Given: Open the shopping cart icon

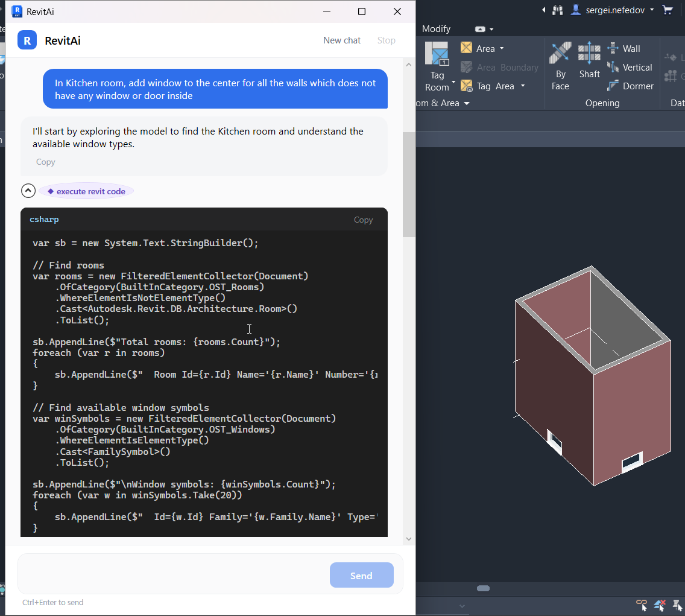Looking at the screenshot, I should (668, 10).
